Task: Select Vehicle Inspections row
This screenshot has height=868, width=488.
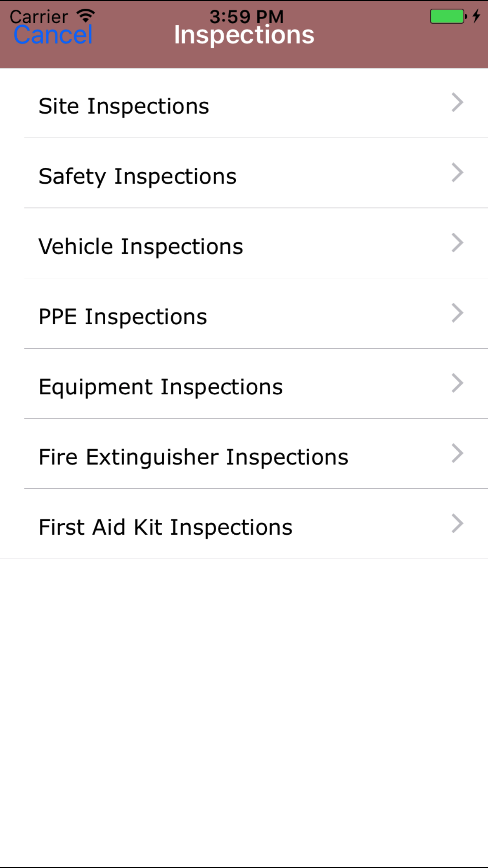Action: pos(141,246)
